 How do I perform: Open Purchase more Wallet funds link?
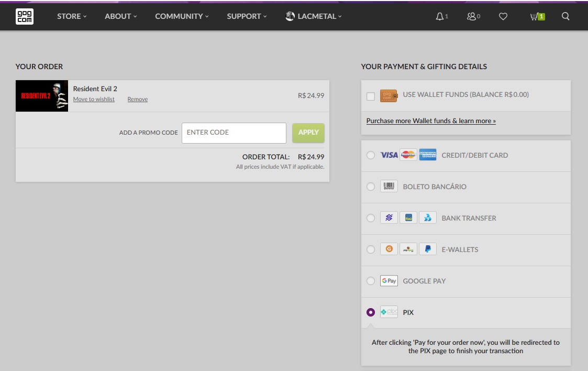(x=431, y=121)
